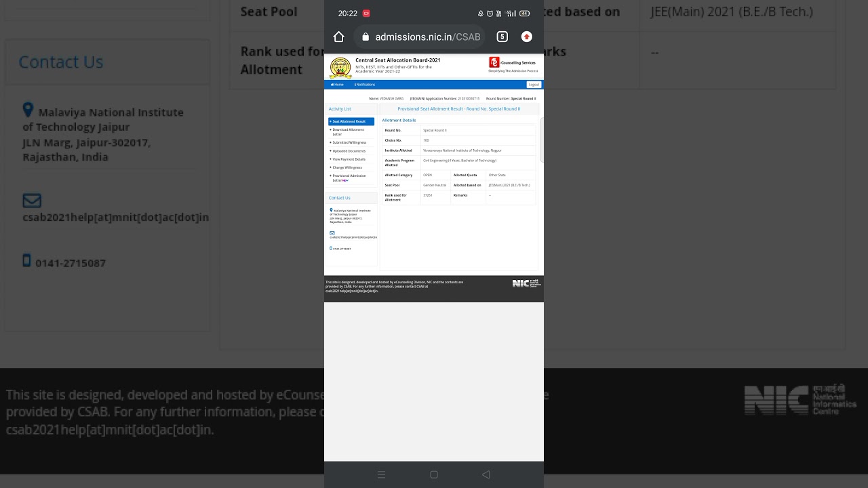Screen dimensions: 868x488
Task: Select Seat Allotment Result in Activity List
Action: pos(351,121)
